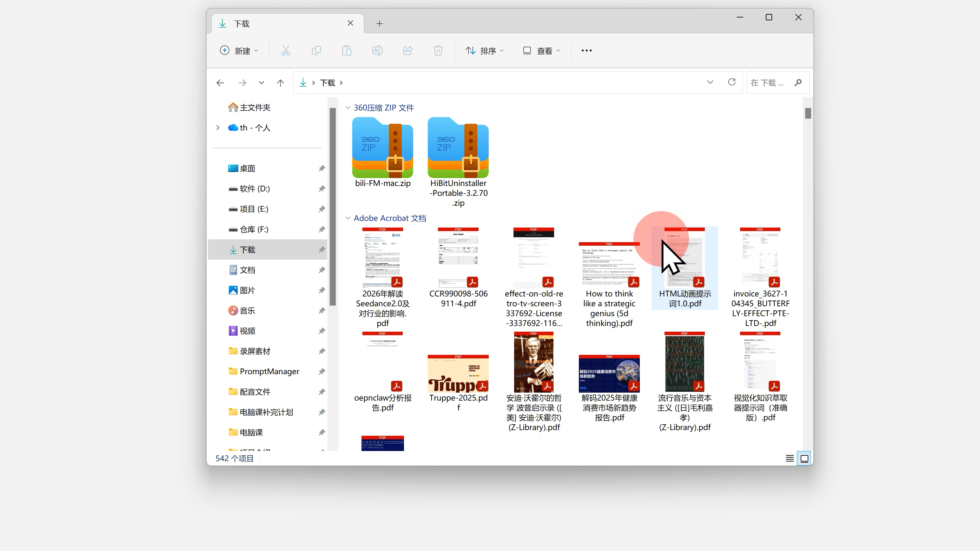Screen dimensions: 980x551
Task: Switch to large thumbnails view
Action: tap(805, 459)
